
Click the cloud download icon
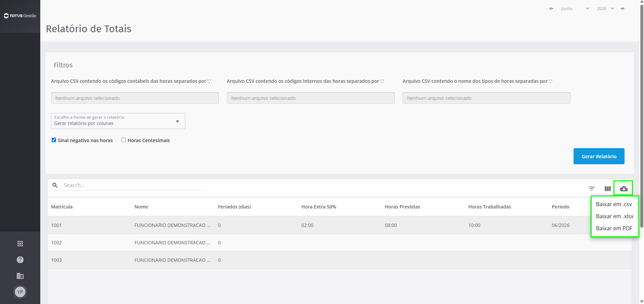click(624, 189)
